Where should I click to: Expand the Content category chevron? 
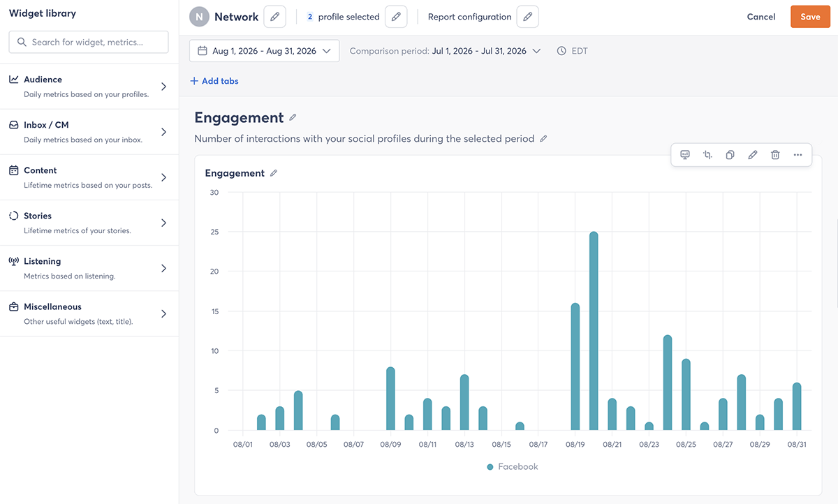(x=163, y=177)
